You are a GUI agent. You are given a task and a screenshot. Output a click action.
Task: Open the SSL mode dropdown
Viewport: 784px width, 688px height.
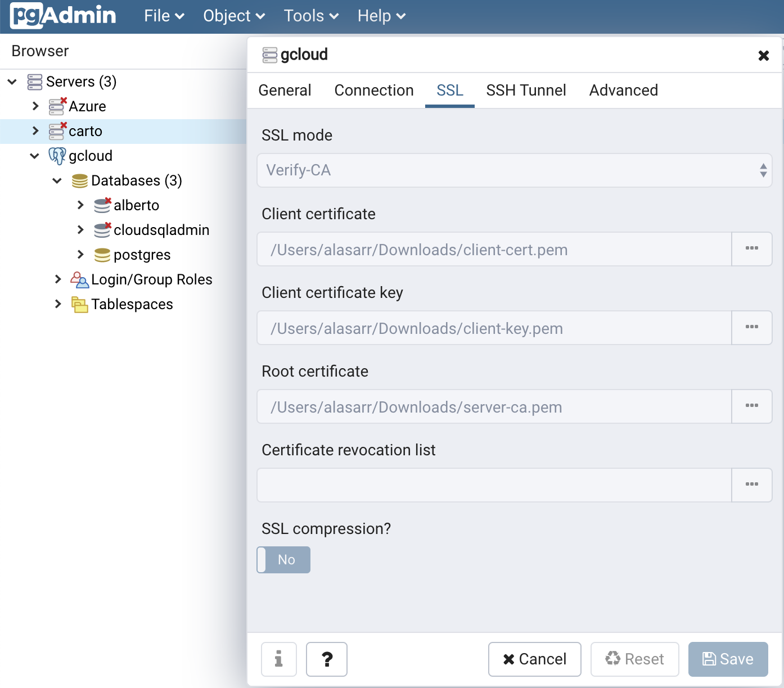tap(515, 170)
